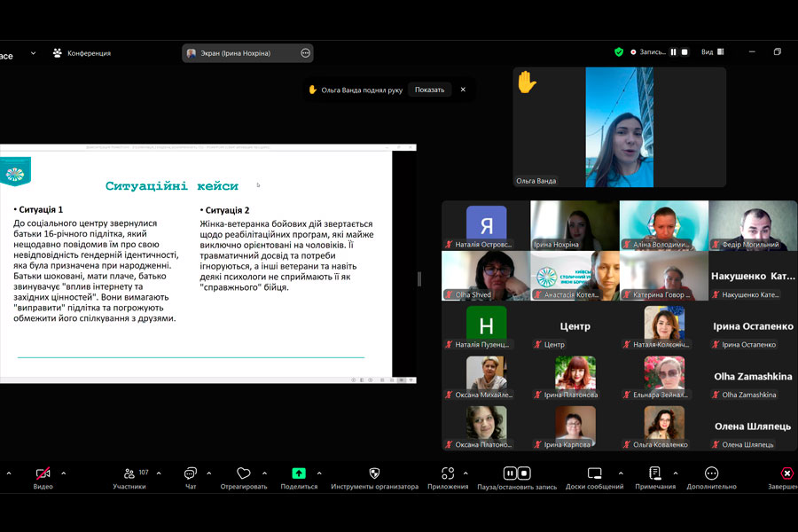Open the dropdown chevron left of Конференция
This screenshot has height=532, width=798.
pyautogui.click(x=33, y=53)
